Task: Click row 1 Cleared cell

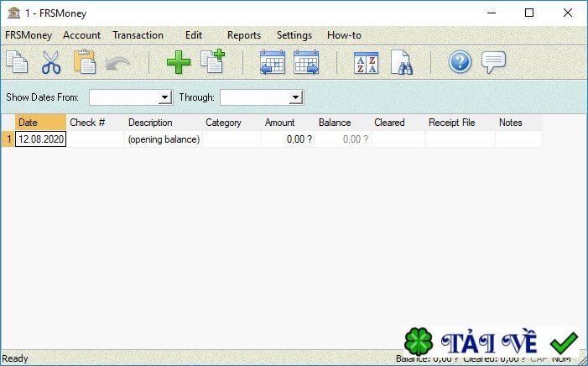Action: pos(398,139)
